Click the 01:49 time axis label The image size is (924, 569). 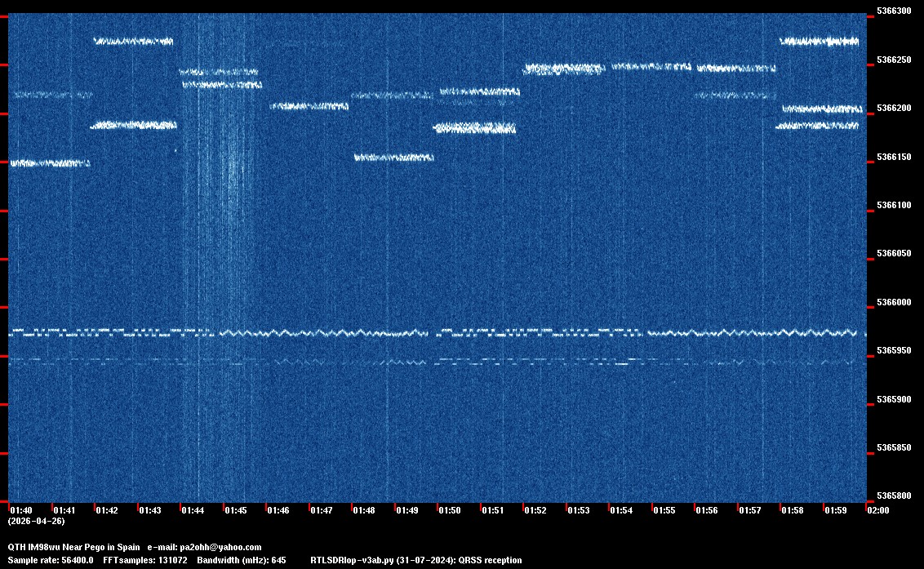407,510
